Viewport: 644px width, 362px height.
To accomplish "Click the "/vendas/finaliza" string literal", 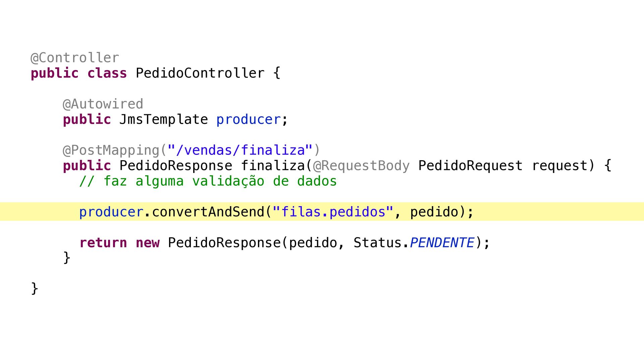I will click(240, 150).
